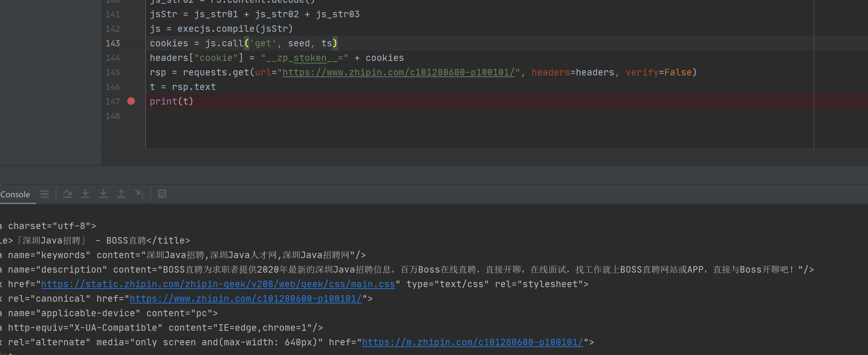Click line number 145 in gutter
Viewport: 868px width, 355px height.
coord(113,72)
